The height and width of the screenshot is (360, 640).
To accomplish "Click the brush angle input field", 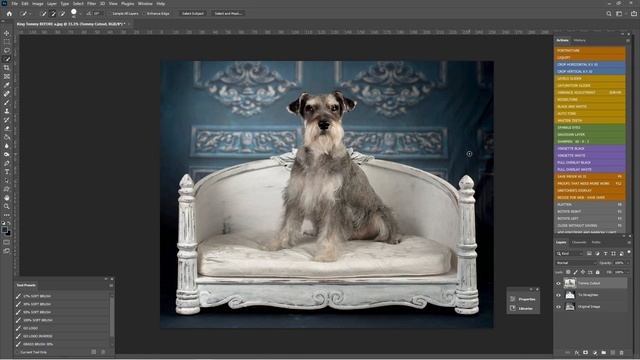I will [x=97, y=13].
